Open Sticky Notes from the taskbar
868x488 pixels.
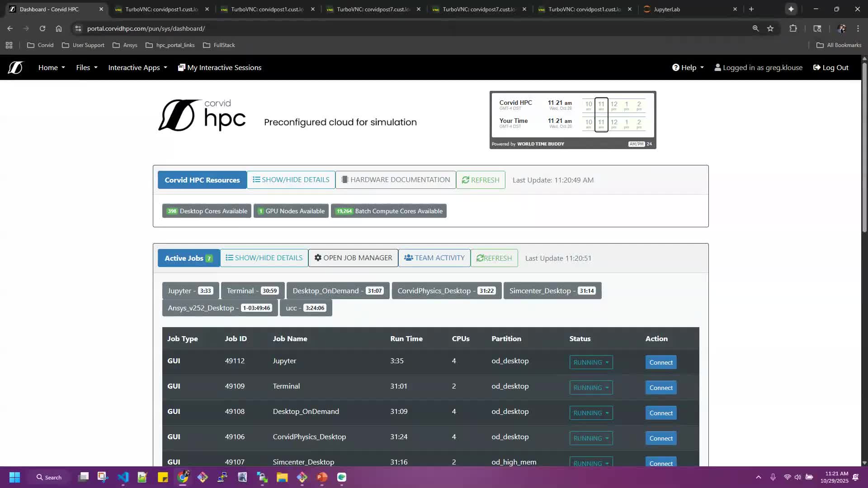(163, 477)
